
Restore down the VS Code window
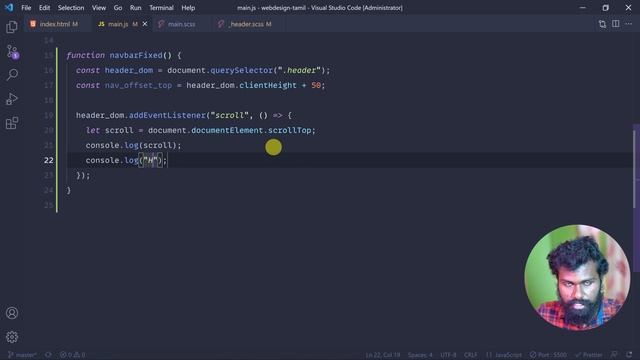[x=605, y=8]
